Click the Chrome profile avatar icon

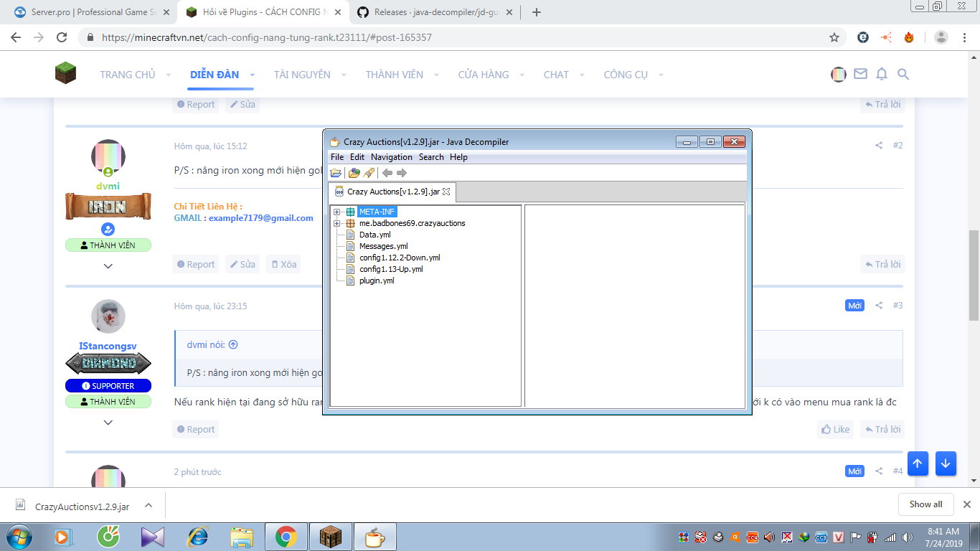(941, 37)
